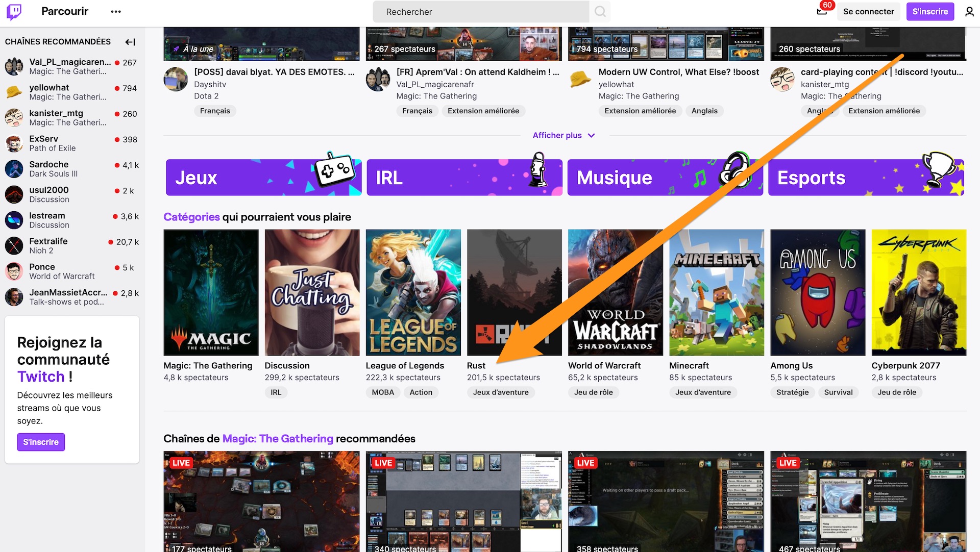Click the Action tag

(x=421, y=392)
